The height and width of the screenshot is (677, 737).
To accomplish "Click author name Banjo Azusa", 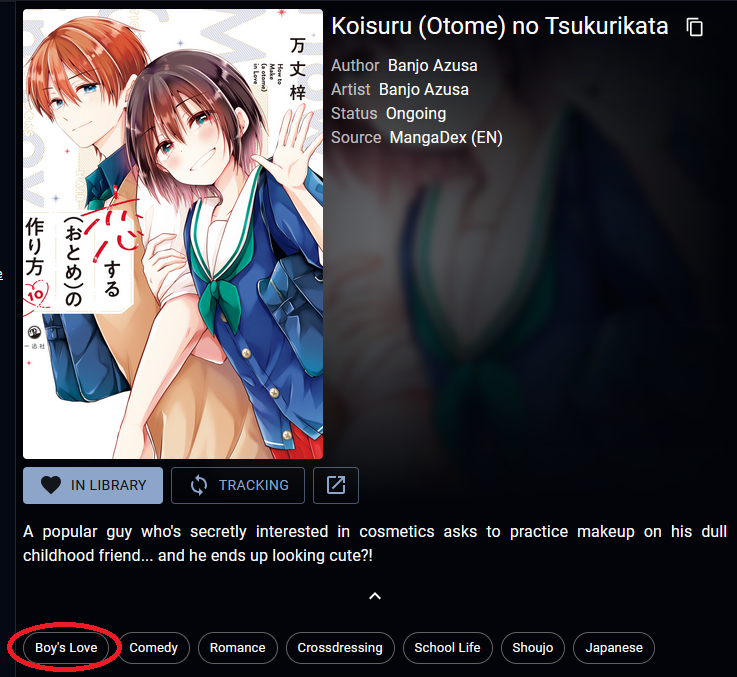I will point(432,65).
